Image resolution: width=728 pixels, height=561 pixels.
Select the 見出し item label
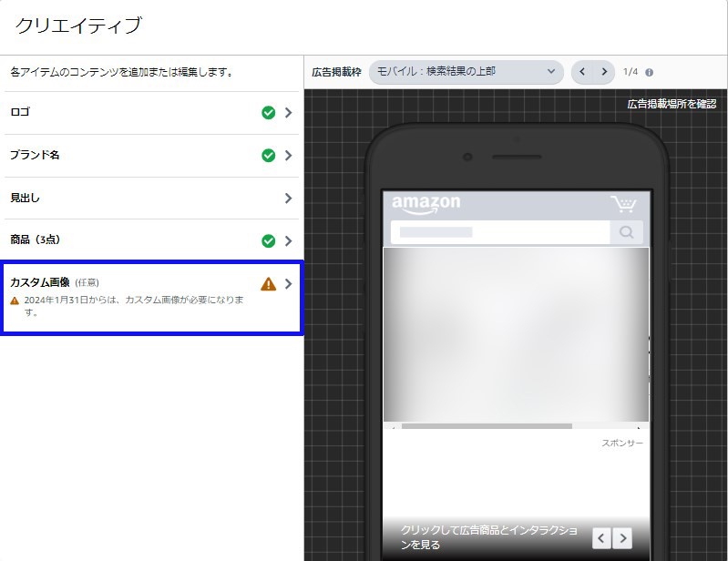26,198
